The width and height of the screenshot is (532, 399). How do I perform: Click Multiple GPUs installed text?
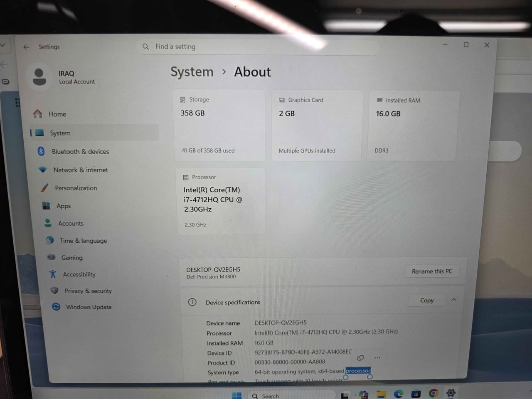click(x=307, y=150)
